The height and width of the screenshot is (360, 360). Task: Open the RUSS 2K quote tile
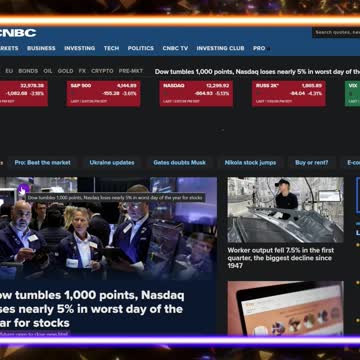(x=289, y=93)
